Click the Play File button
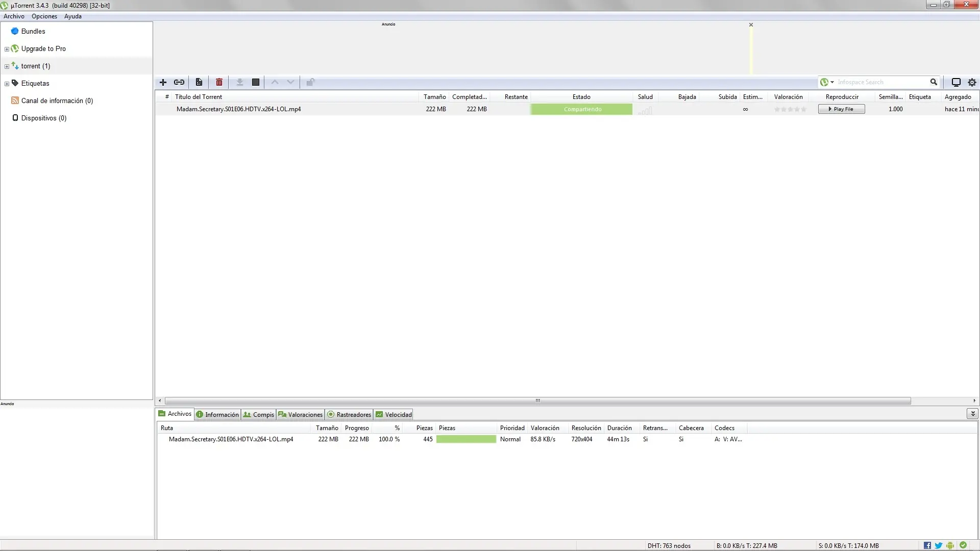Image resolution: width=980 pixels, height=551 pixels. coord(841,109)
